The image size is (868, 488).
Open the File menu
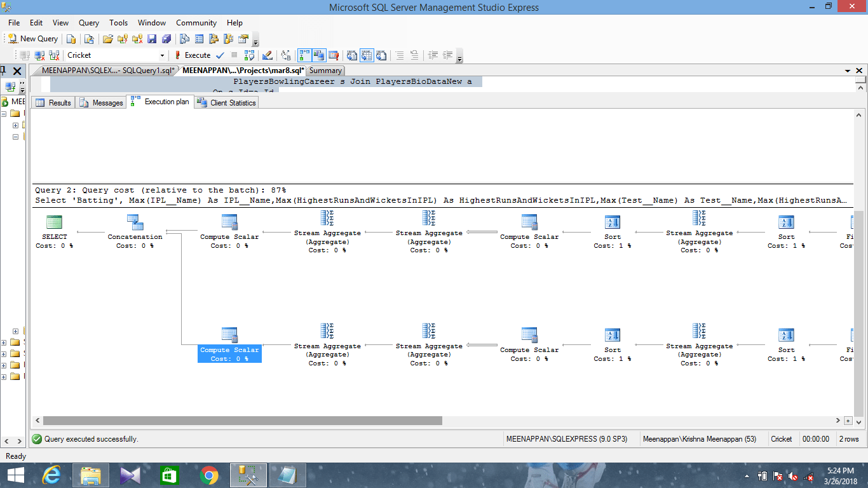(x=14, y=23)
